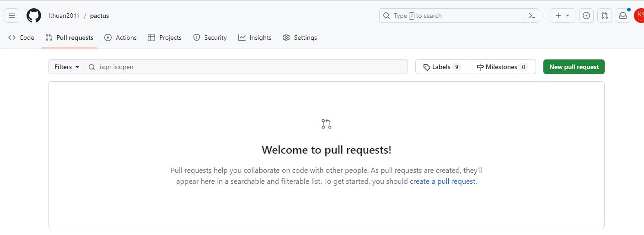Follow the create a pull request link
The width and height of the screenshot is (644, 235).
(x=442, y=181)
